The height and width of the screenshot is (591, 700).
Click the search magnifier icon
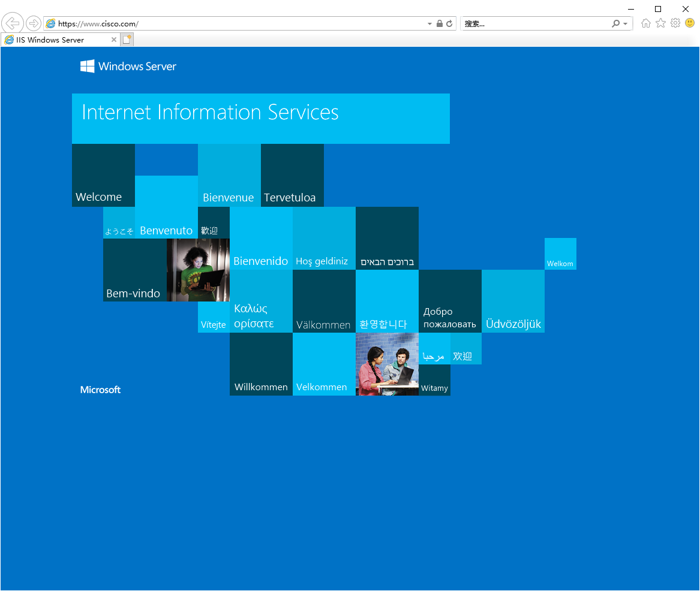click(615, 23)
